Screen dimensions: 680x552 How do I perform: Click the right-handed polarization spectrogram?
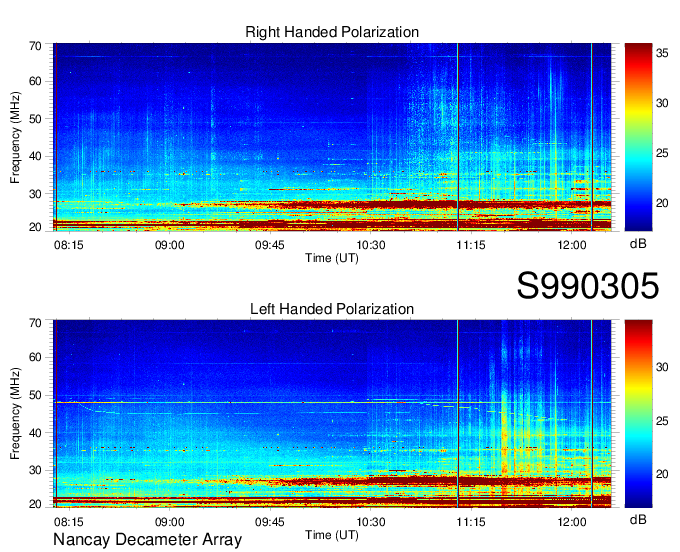(x=332, y=137)
